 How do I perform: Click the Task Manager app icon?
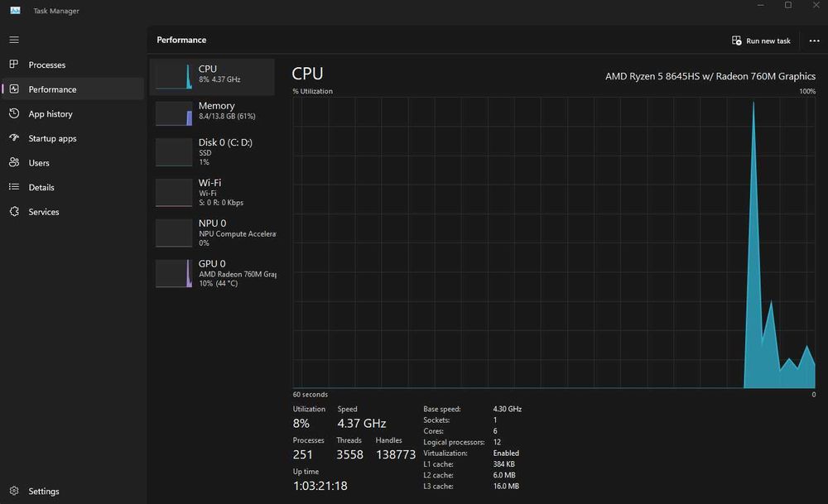[15, 11]
